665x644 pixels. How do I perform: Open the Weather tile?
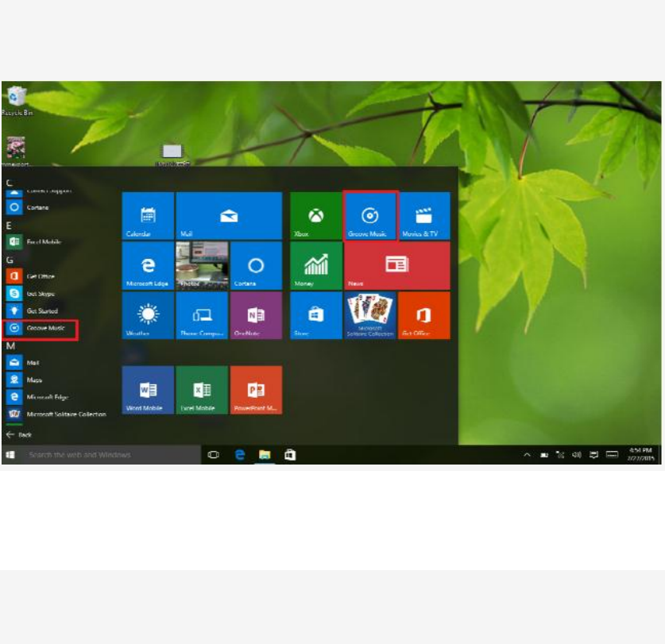[x=148, y=315]
